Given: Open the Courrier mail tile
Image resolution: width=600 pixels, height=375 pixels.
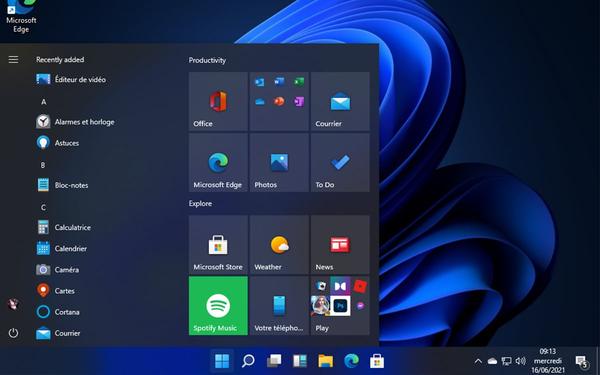Looking at the screenshot, I should 340,101.
